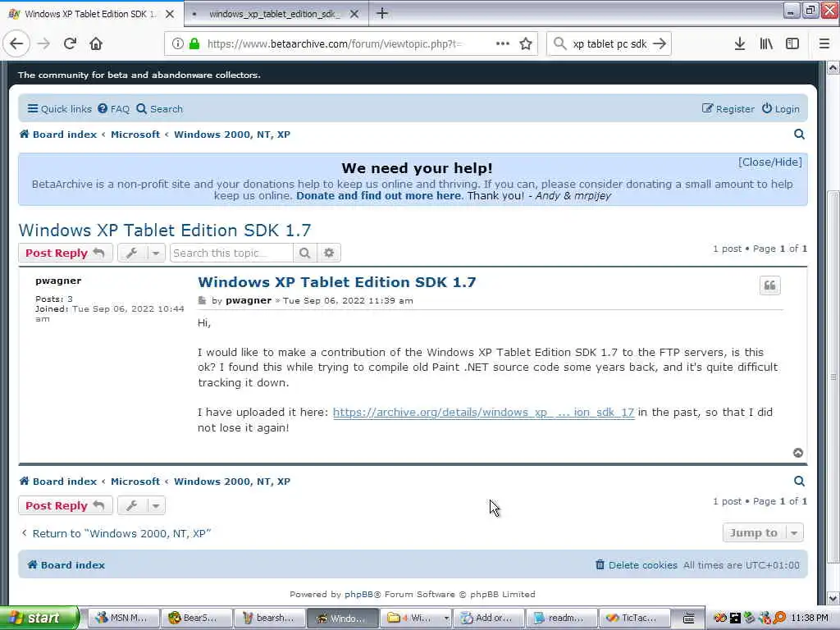Click the xp tablet pc sdk search box
840x630 pixels.
pos(609,44)
